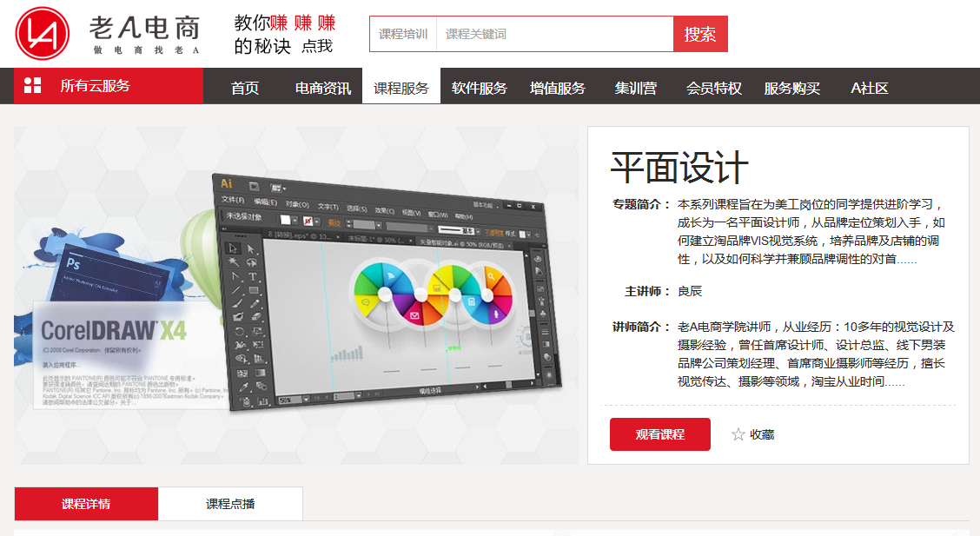Image resolution: width=980 pixels, height=536 pixels.
Task: Open the 集训营 menu item
Action: 636,88
